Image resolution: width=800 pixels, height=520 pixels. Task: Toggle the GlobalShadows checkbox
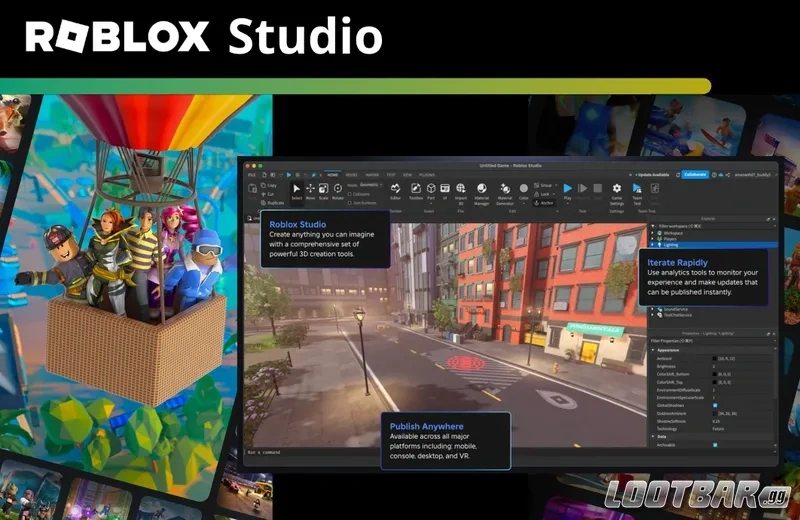tap(715, 405)
